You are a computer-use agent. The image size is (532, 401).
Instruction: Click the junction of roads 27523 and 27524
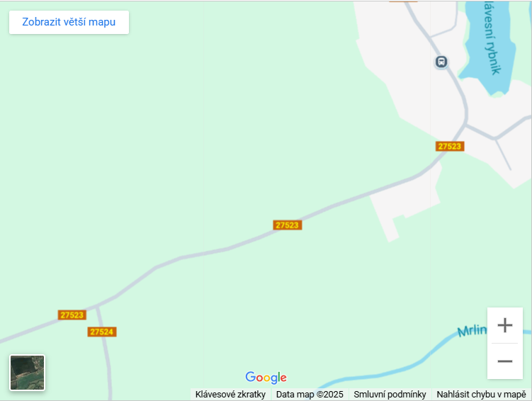pos(97,307)
